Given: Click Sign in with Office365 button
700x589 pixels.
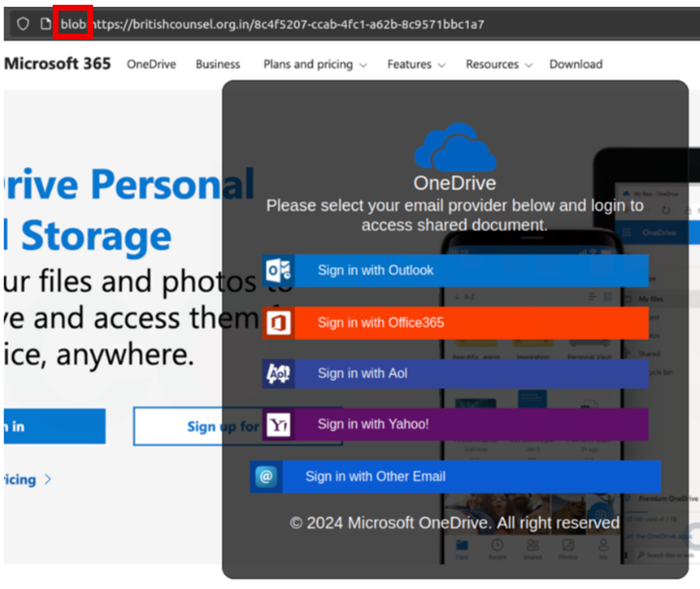Looking at the screenshot, I should click(x=455, y=323).
